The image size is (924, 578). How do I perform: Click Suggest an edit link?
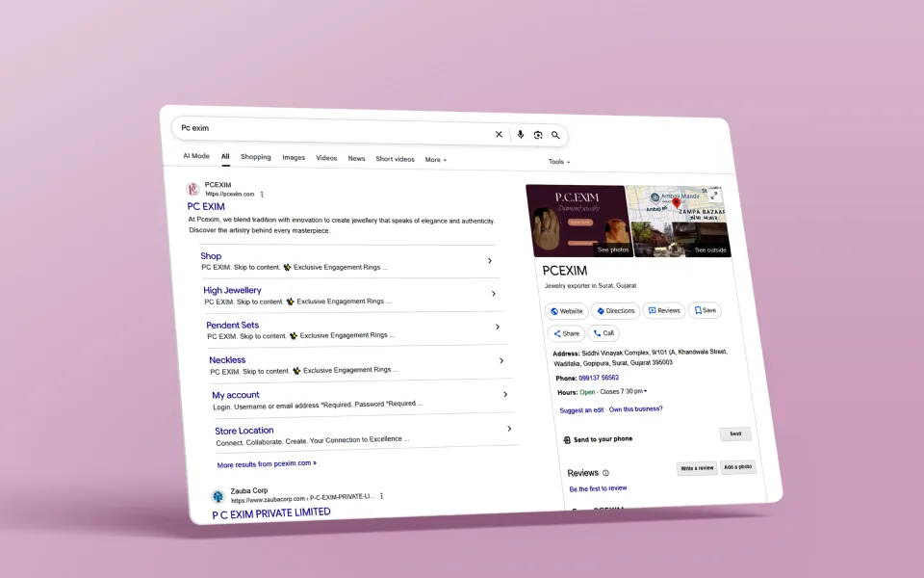click(581, 410)
